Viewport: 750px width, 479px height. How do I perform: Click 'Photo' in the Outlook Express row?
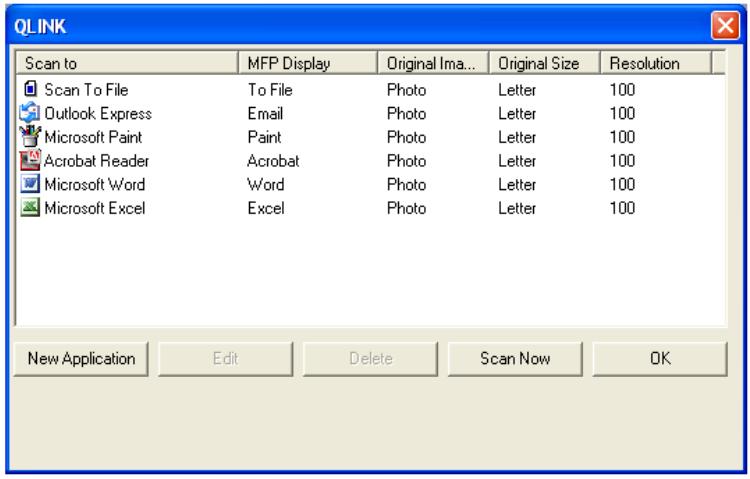(x=407, y=113)
